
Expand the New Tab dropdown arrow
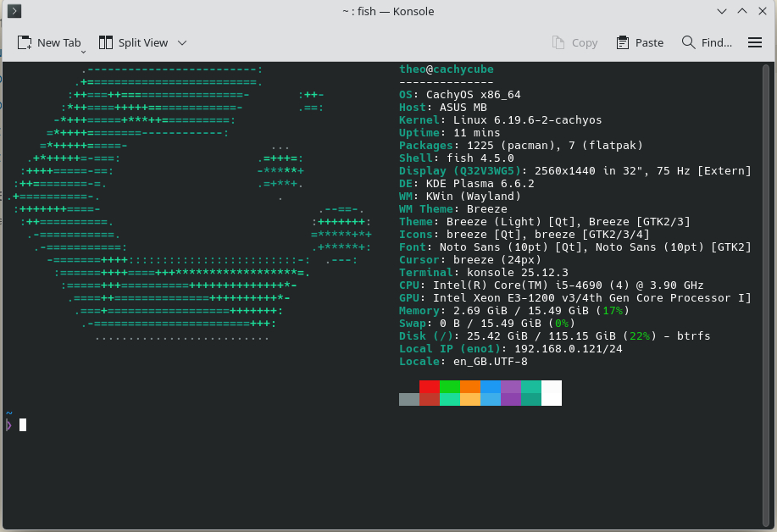point(83,52)
